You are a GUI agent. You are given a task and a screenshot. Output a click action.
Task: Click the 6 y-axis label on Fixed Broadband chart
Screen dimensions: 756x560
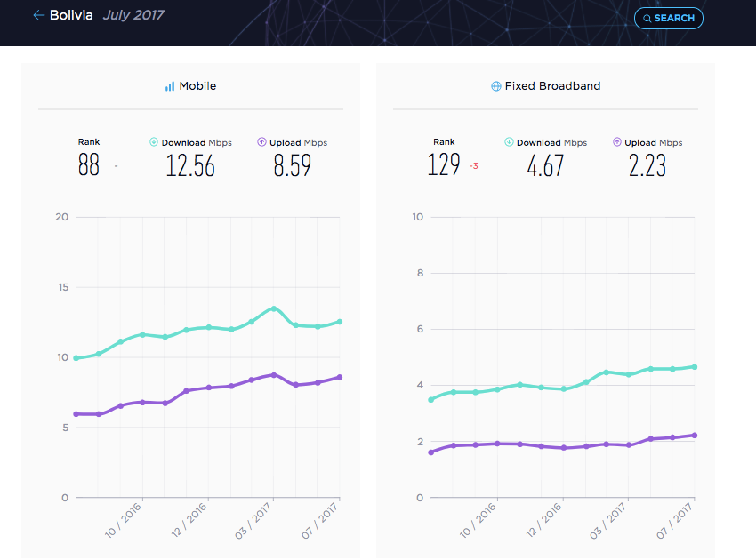point(421,329)
